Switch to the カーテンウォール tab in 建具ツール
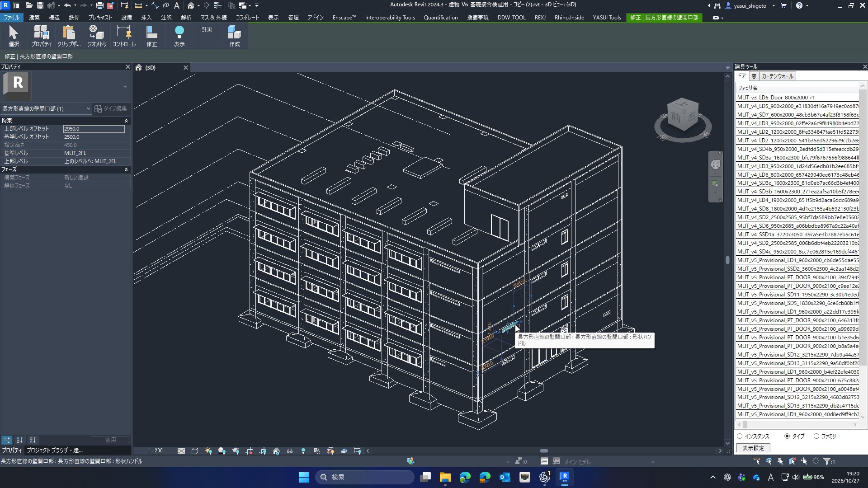Image resolution: width=868 pixels, height=488 pixels. 777,76
